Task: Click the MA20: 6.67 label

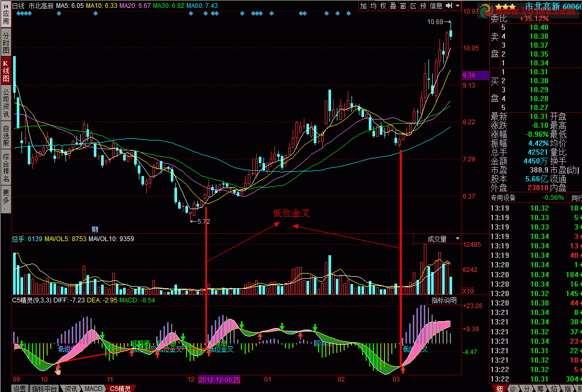Action: click(x=135, y=6)
